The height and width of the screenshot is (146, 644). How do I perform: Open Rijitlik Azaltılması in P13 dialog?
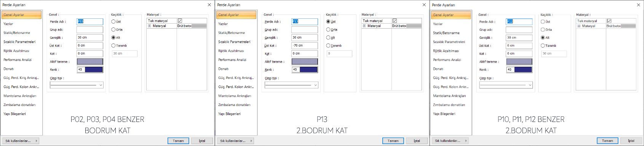click(x=237, y=51)
